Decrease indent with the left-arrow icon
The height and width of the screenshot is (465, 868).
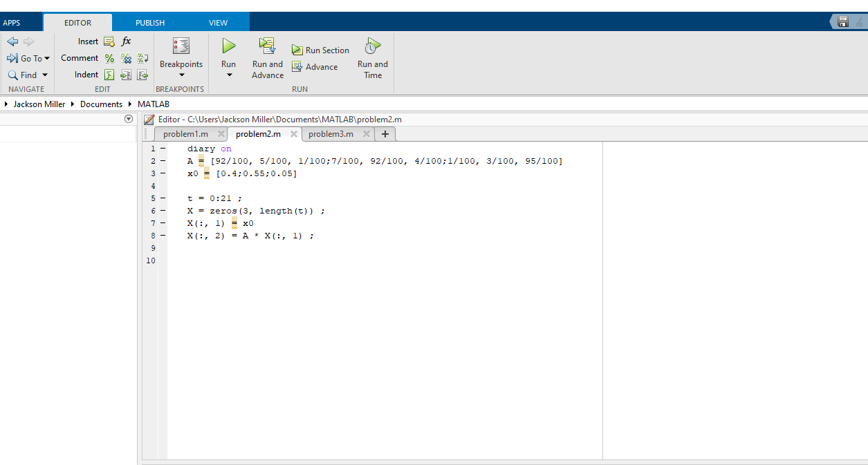pyautogui.click(x=142, y=75)
